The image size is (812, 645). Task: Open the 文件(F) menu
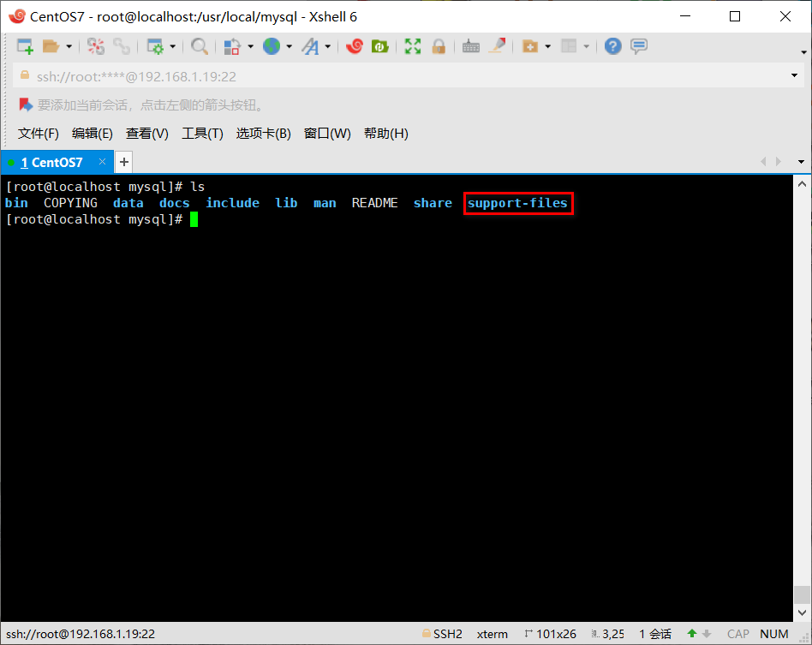(x=39, y=134)
